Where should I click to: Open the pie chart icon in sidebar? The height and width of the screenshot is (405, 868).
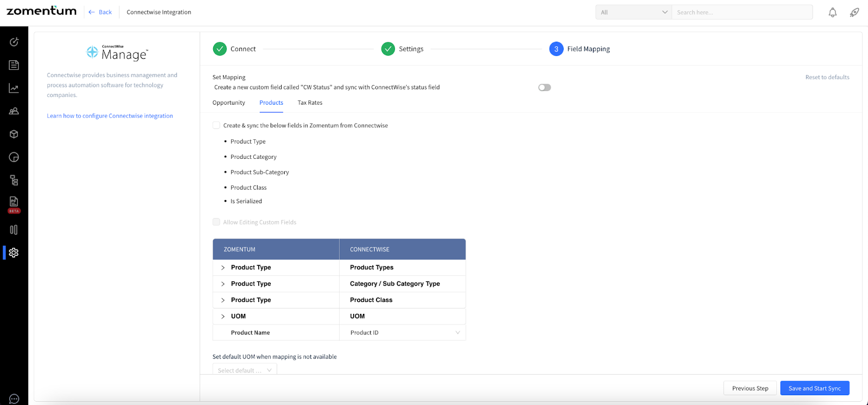pos(14,157)
